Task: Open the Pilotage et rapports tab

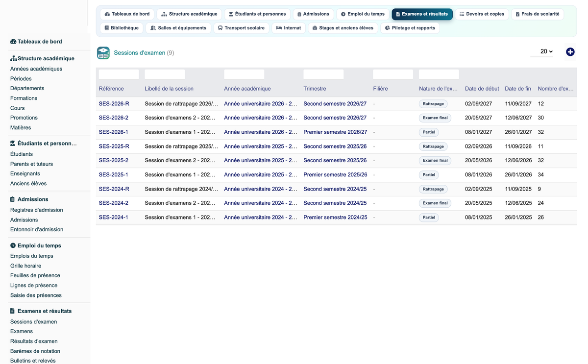Action: (410, 28)
